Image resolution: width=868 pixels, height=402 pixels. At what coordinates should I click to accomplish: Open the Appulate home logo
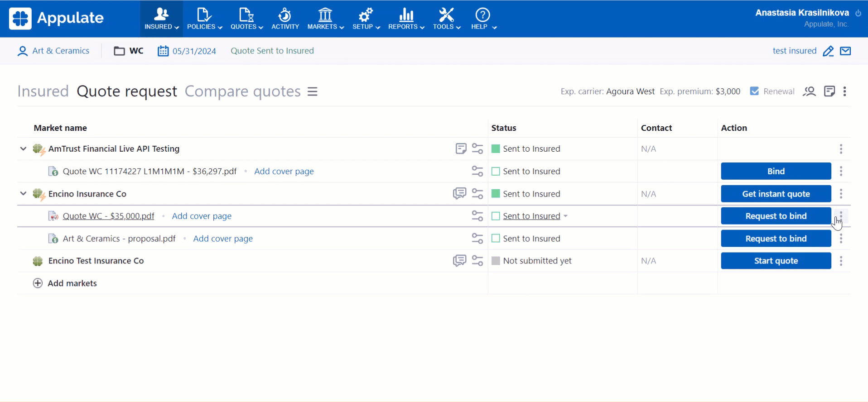(56, 18)
